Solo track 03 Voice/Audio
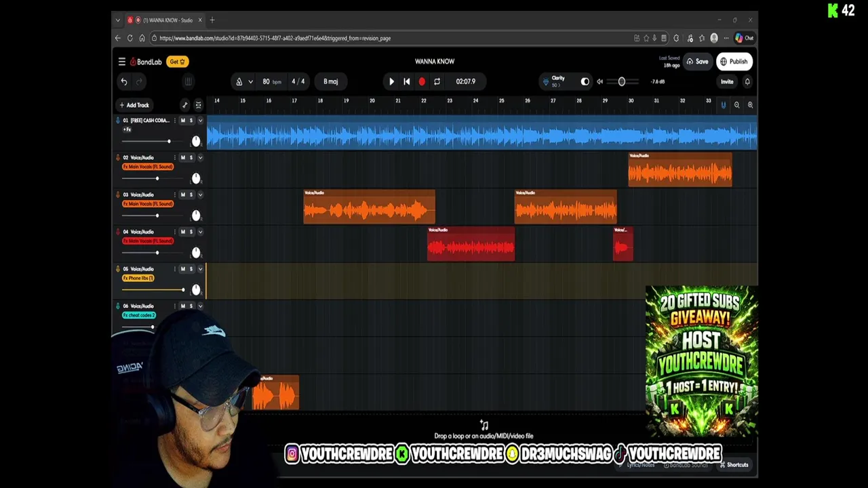This screenshot has width=868, height=488. pos(191,195)
